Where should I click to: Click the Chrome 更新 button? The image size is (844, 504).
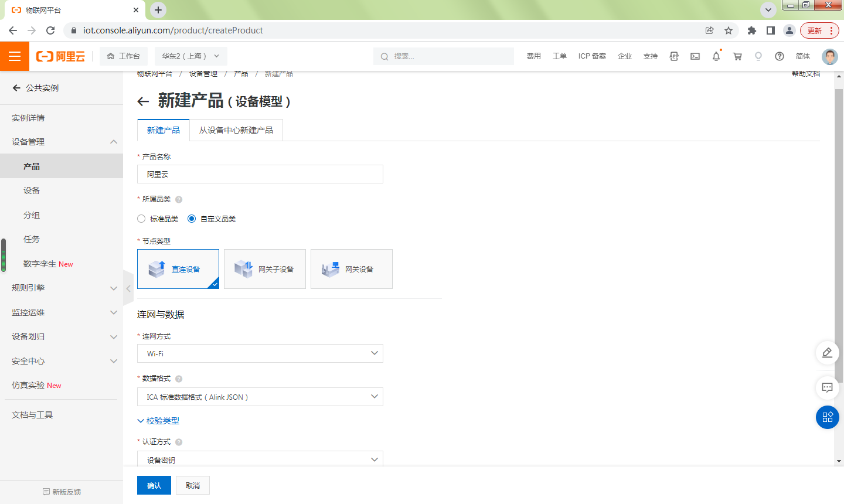pos(820,30)
